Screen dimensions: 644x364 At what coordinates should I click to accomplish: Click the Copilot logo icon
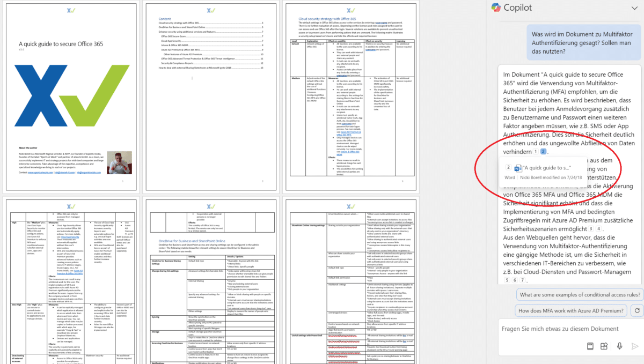tap(496, 8)
